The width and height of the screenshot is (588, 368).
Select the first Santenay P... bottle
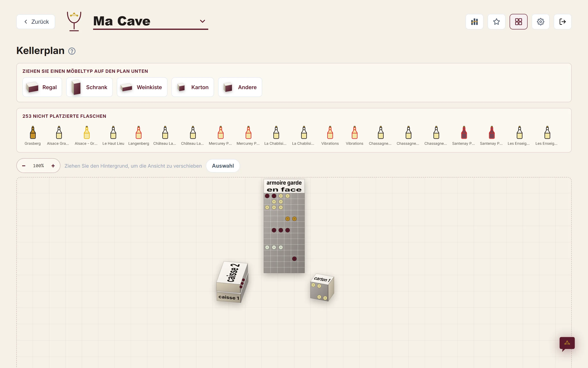click(x=464, y=136)
